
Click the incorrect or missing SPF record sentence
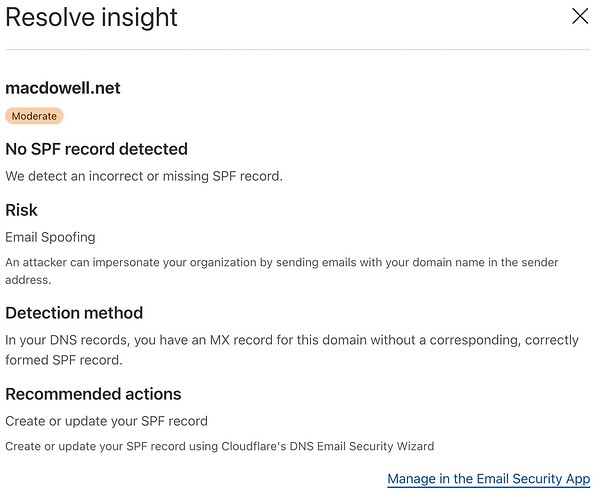pos(144,176)
